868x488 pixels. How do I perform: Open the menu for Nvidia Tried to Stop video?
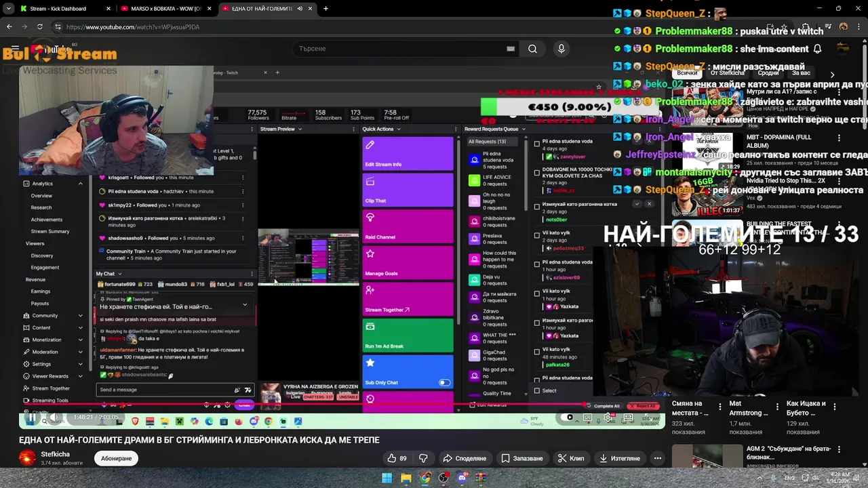click(x=839, y=181)
